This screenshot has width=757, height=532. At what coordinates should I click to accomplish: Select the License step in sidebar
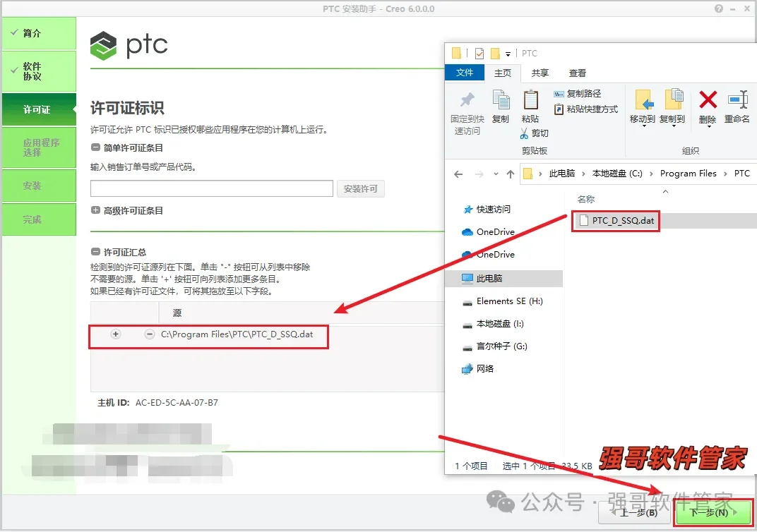39,109
